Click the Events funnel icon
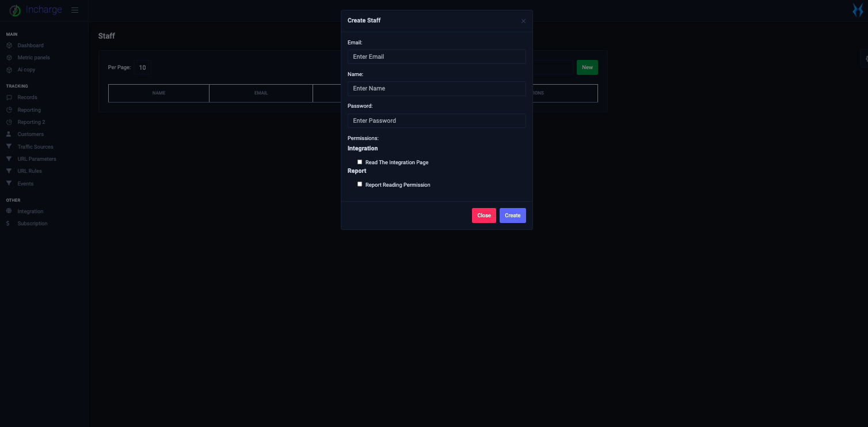The width and height of the screenshot is (868, 427). click(9, 183)
